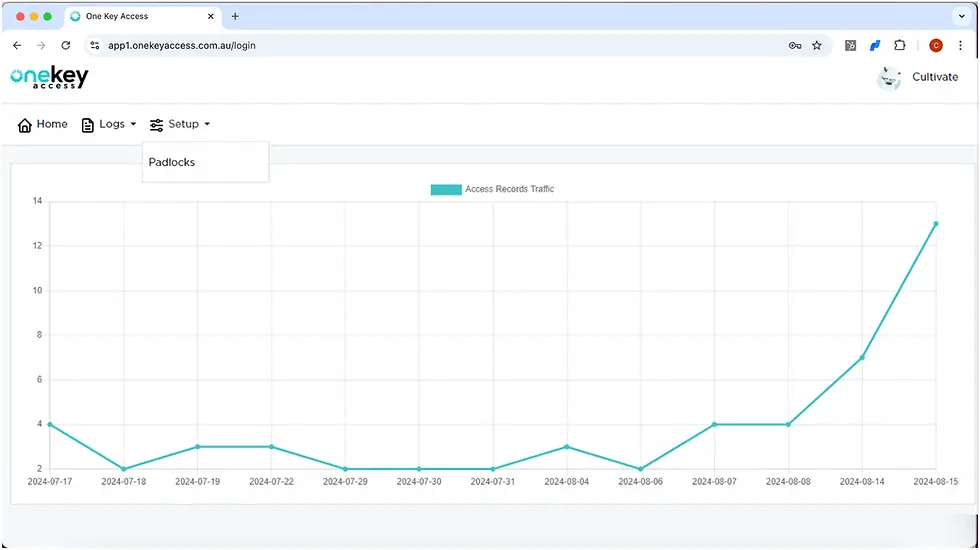The width and height of the screenshot is (980, 550).
Task: Click the address bar URL
Action: pos(182,46)
